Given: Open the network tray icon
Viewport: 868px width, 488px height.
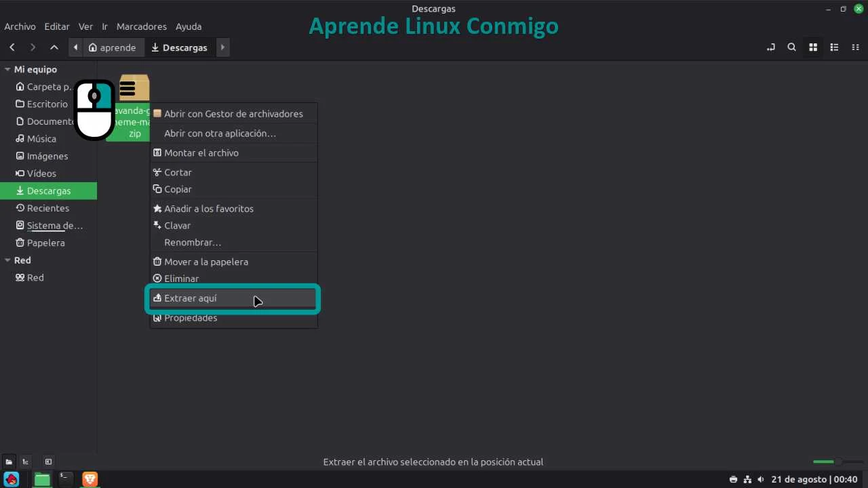Looking at the screenshot, I should (747, 480).
